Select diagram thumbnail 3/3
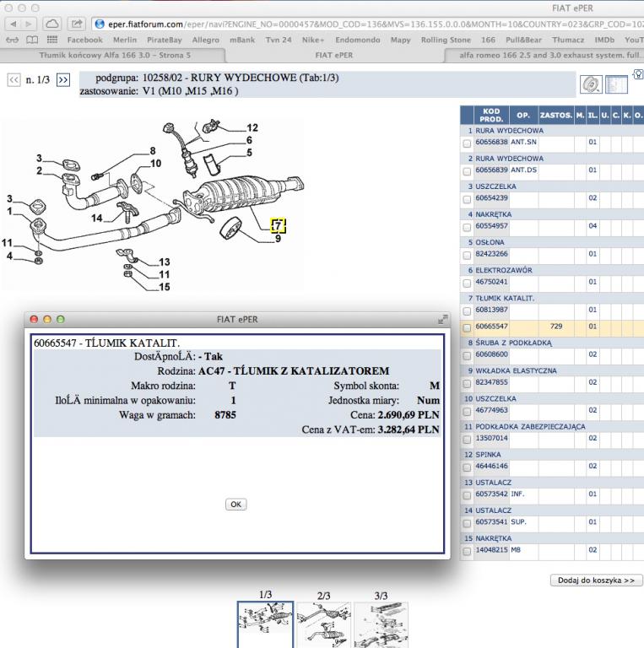Image resolution: width=644 pixels, height=648 pixels. coord(381,624)
